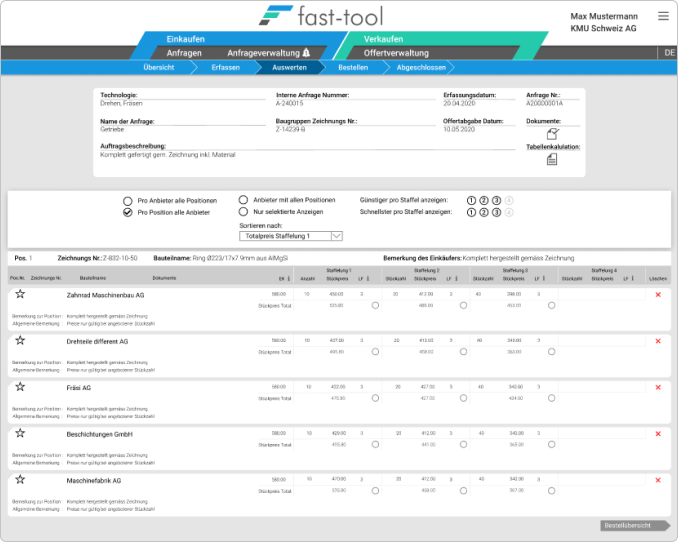Open the Verkaufen section
The width and height of the screenshot is (678, 542).
(383, 39)
